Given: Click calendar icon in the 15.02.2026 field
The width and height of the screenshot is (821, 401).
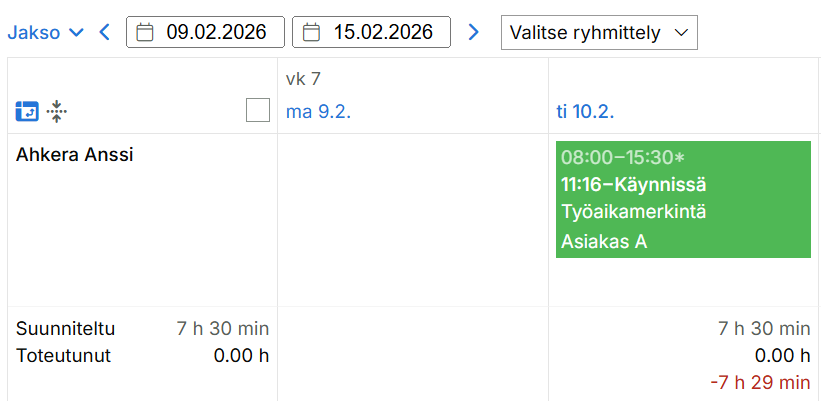Looking at the screenshot, I should 311,33.
